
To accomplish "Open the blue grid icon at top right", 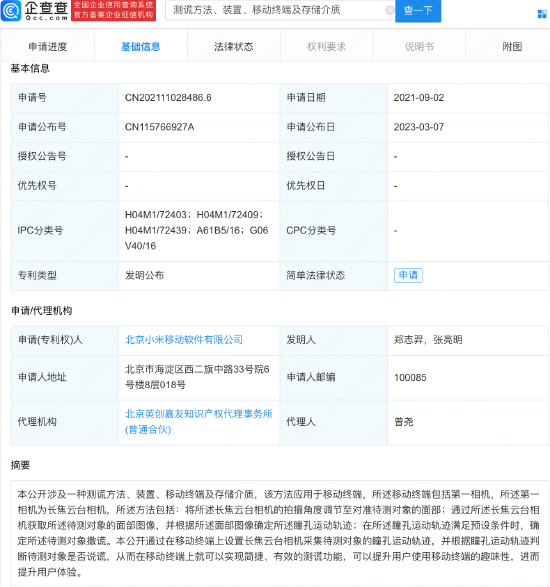I will (x=542, y=14).
